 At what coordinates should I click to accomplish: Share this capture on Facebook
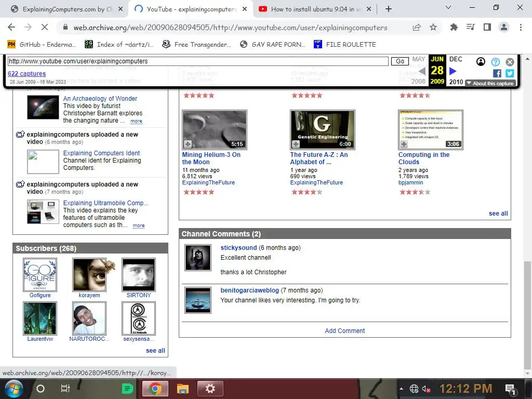(x=497, y=73)
